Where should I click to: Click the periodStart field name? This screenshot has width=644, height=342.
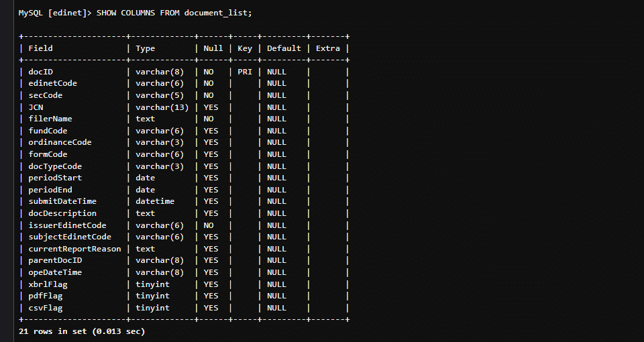point(55,178)
